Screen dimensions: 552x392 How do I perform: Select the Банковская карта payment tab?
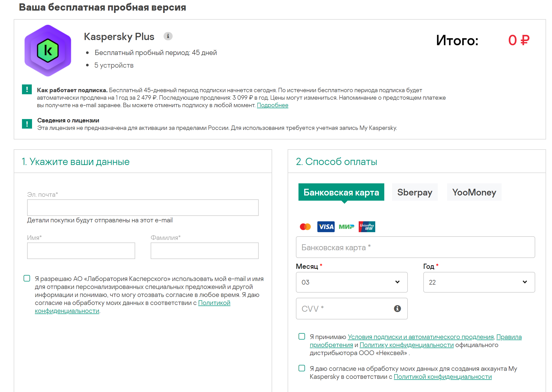tap(341, 192)
